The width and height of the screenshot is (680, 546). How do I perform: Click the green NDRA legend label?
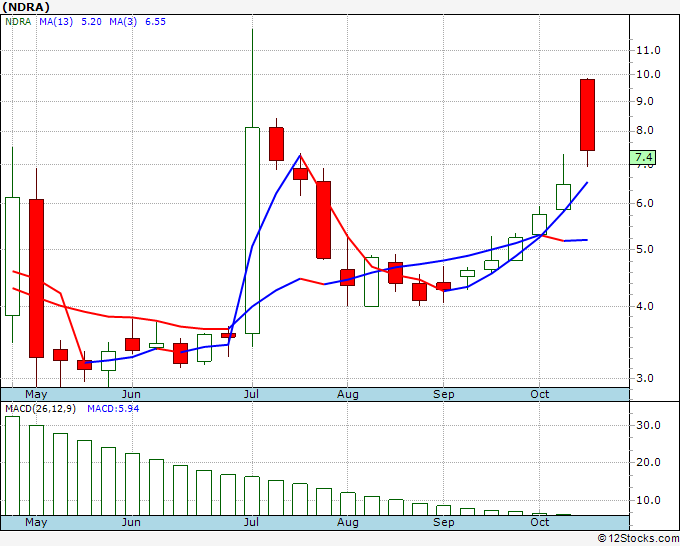(18, 22)
